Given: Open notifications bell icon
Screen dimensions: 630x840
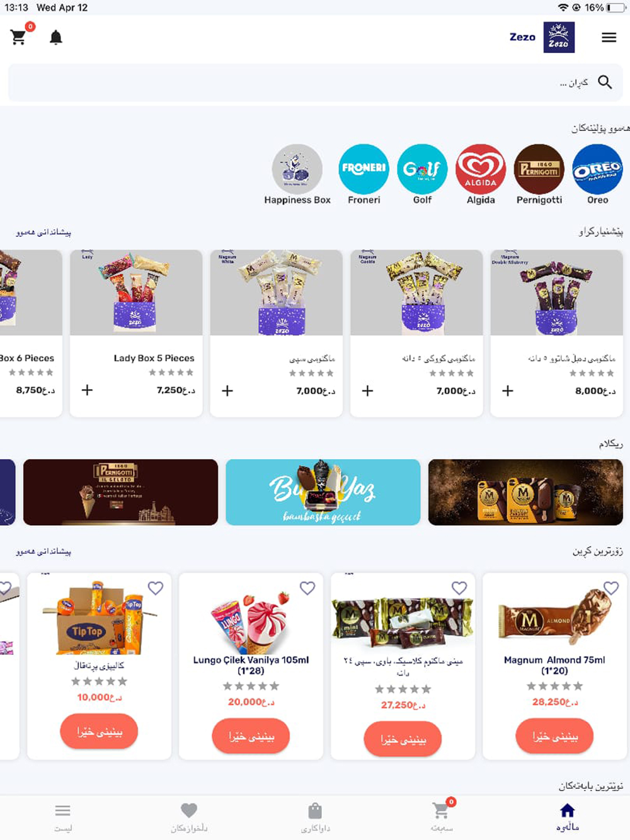Looking at the screenshot, I should tap(56, 37).
